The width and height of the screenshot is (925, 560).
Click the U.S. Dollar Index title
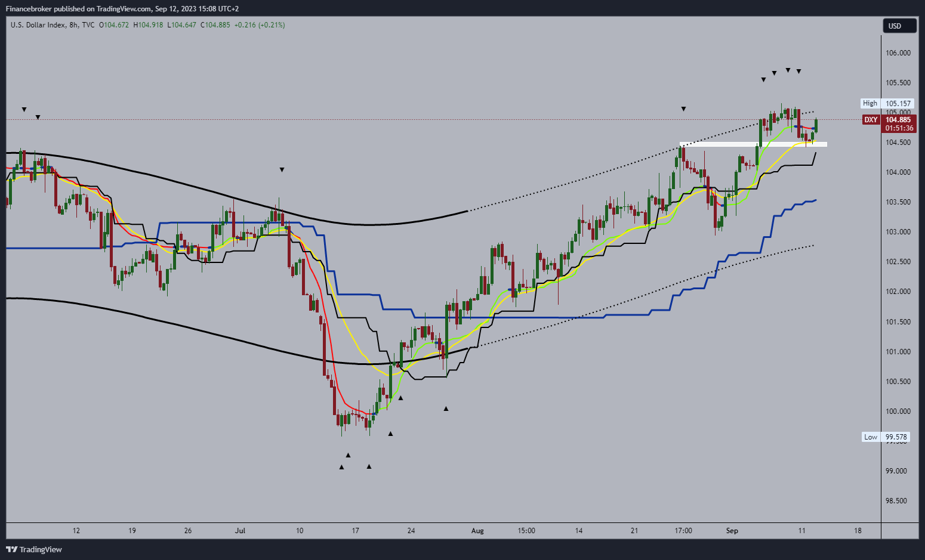(x=38, y=25)
